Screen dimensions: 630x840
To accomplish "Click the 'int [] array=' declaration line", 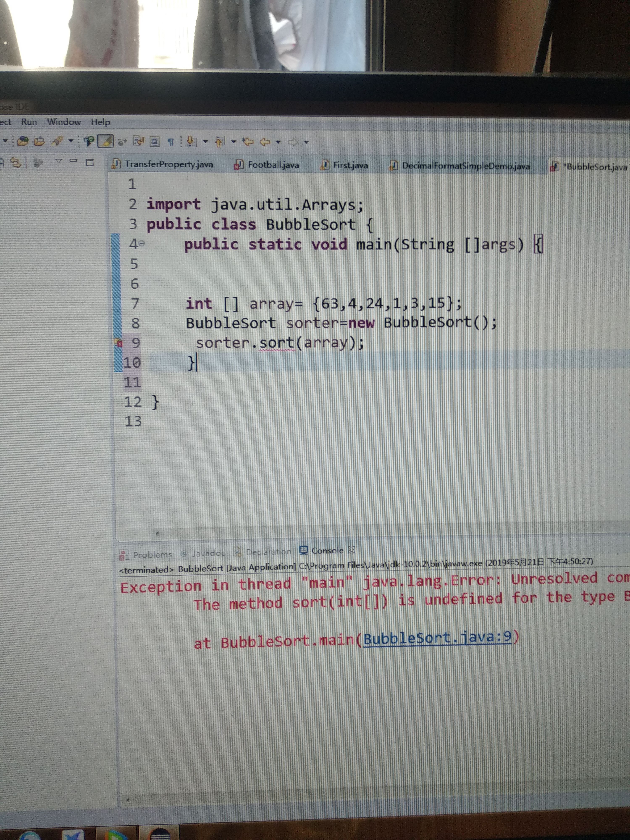I will (324, 303).
